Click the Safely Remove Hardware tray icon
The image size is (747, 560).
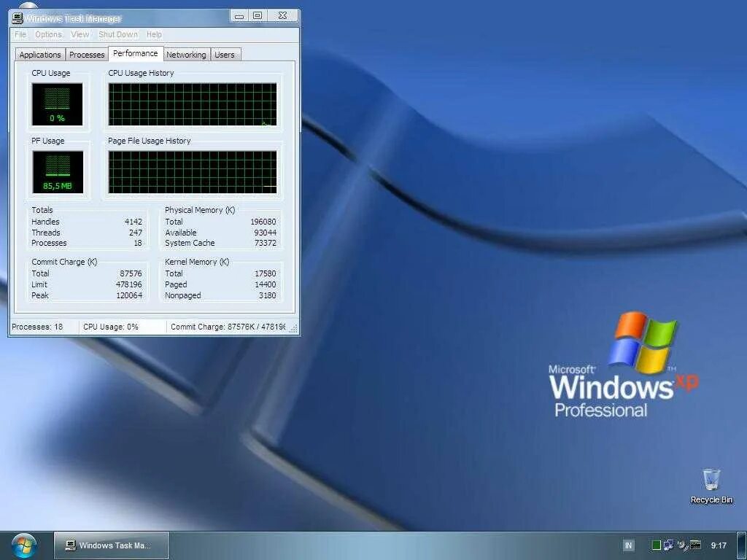click(683, 545)
